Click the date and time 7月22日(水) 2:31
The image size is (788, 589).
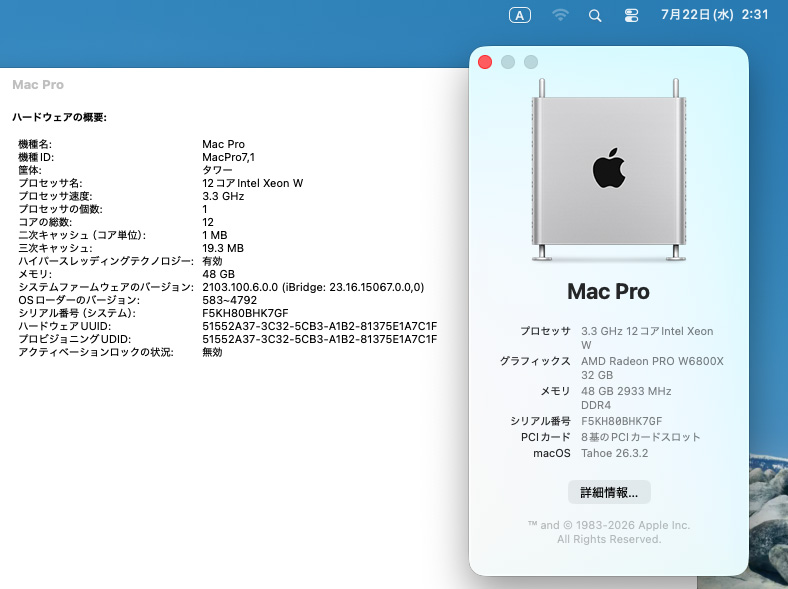coord(715,15)
